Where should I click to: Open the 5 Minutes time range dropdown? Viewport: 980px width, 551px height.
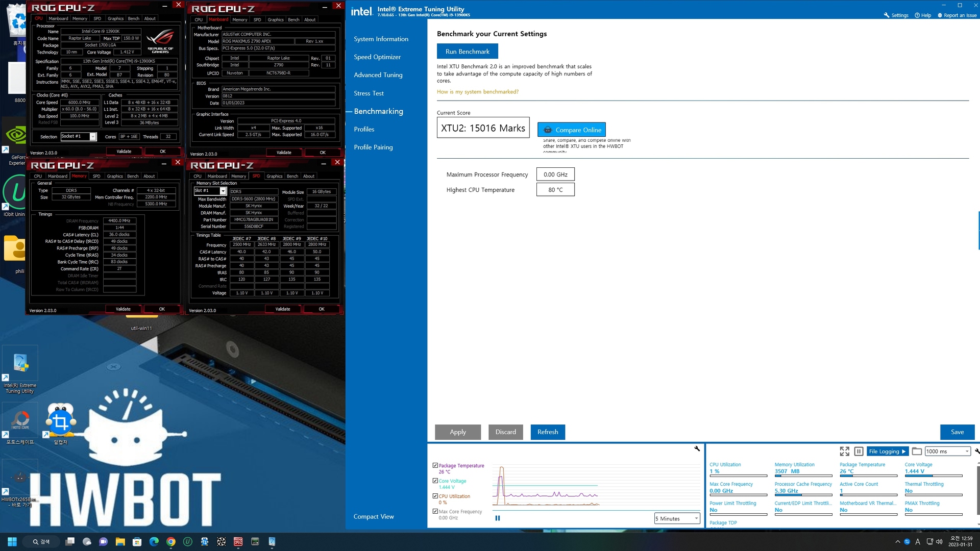677,518
